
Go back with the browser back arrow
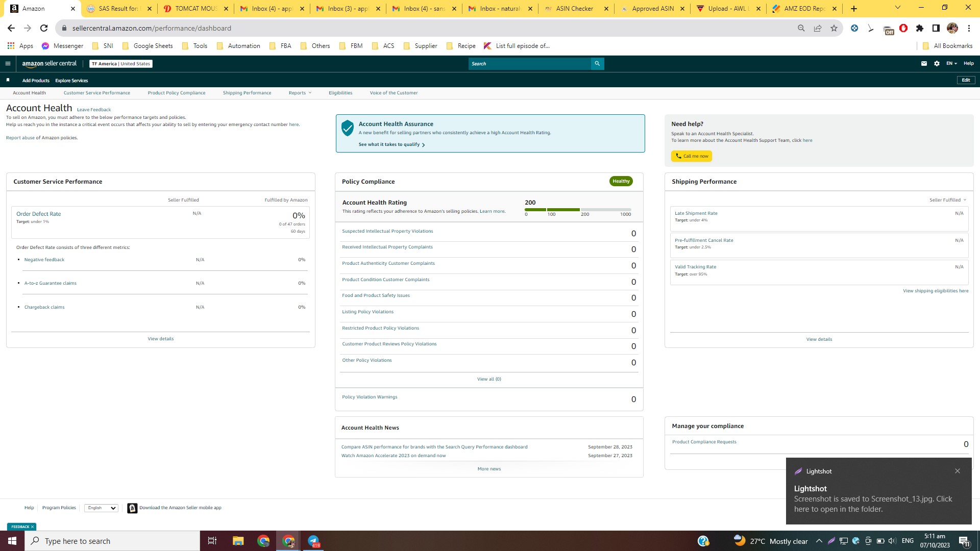tap(11, 28)
